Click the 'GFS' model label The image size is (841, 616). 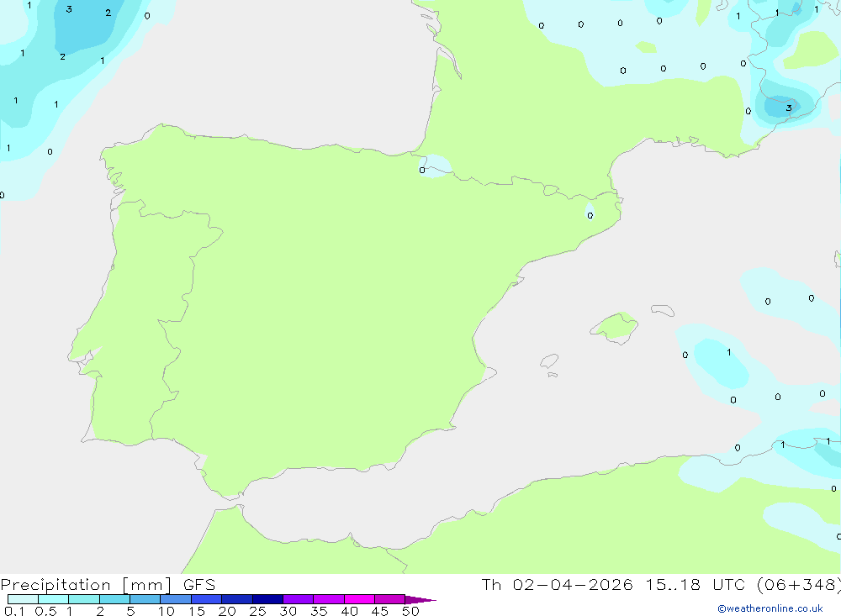point(199,585)
